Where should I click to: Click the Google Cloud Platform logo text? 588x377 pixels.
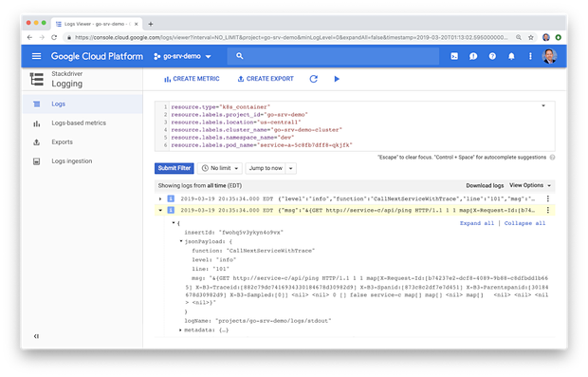tap(97, 56)
